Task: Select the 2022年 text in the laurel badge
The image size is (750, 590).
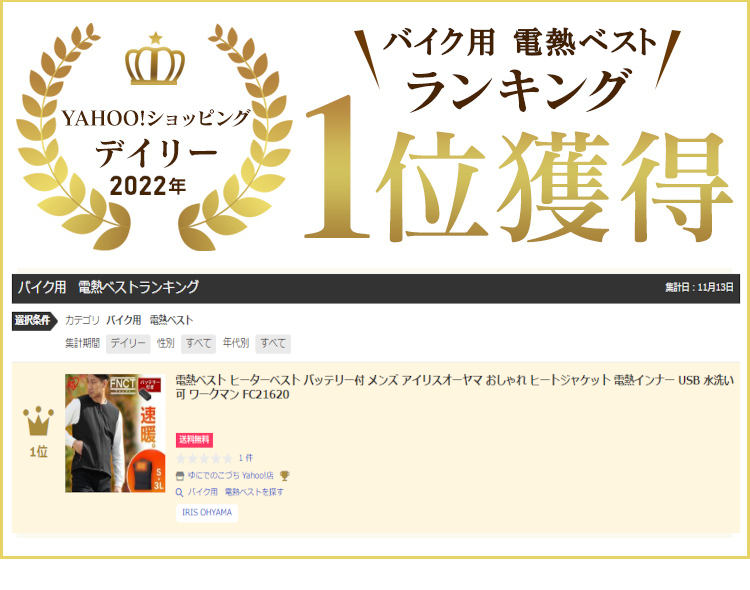Action: coord(148,186)
